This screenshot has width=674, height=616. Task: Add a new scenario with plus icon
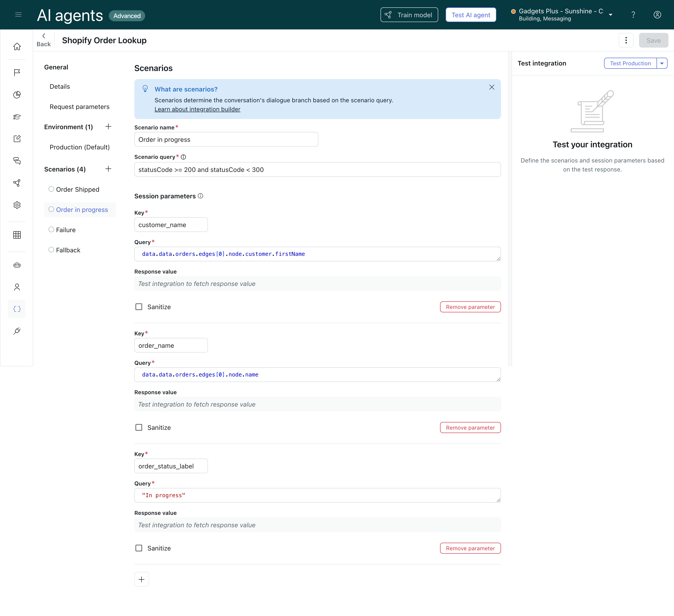[x=108, y=169]
